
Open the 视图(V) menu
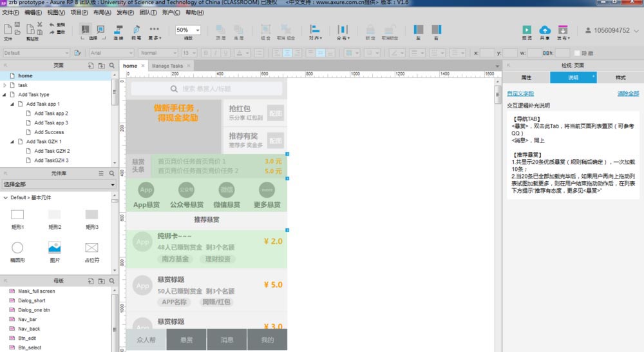(x=56, y=12)
